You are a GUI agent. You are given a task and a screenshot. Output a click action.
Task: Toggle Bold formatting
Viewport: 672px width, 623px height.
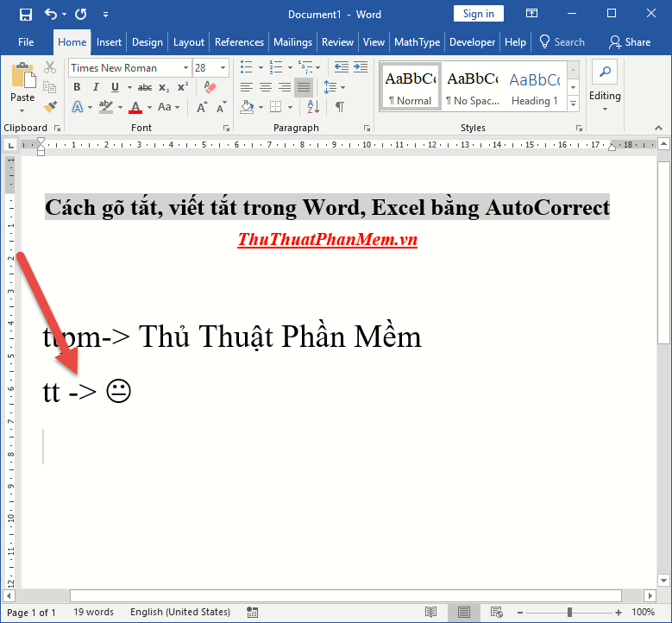click(77, 87)
